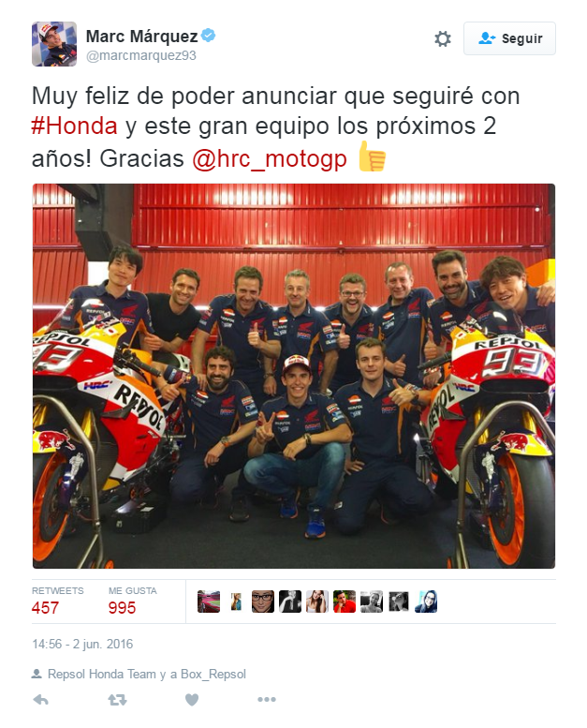Enlarge the Repsol Honda team photo
This screenshot has height=728, width=587.
(x=294, y=376)
